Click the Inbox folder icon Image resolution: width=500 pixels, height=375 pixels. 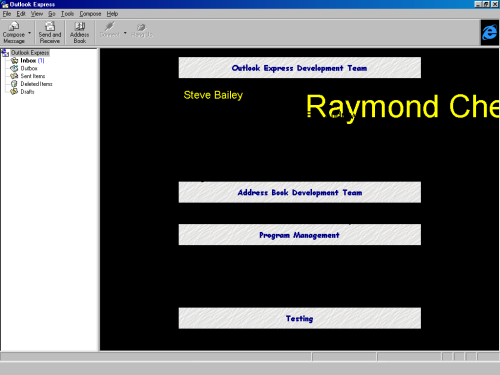click(14, 60)
